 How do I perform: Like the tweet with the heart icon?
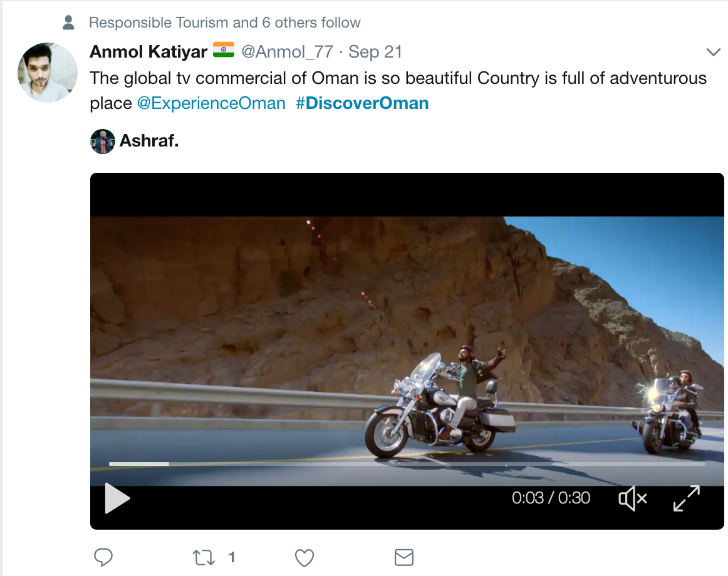(304, 557)
